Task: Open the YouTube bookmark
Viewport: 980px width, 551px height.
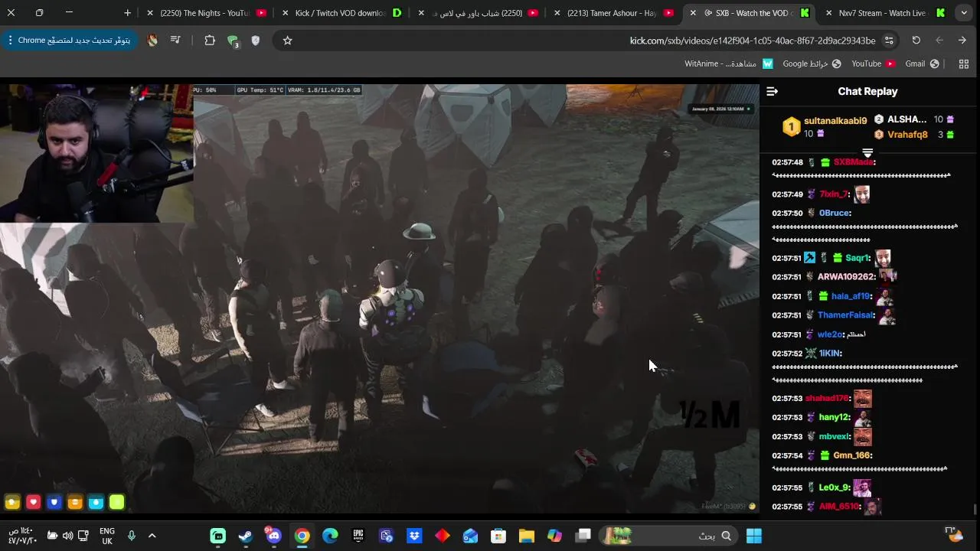Action: click(x=874, y=64)
